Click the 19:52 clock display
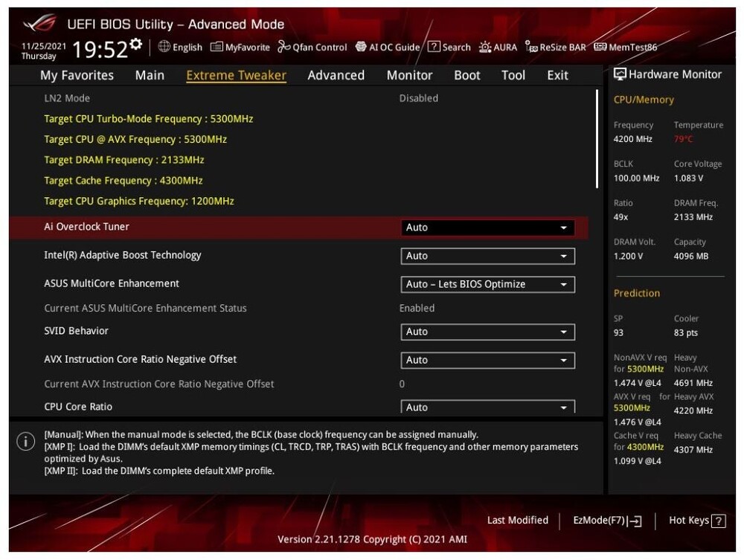The width and height of the screenshot is (744, 560). pos(100,49)
